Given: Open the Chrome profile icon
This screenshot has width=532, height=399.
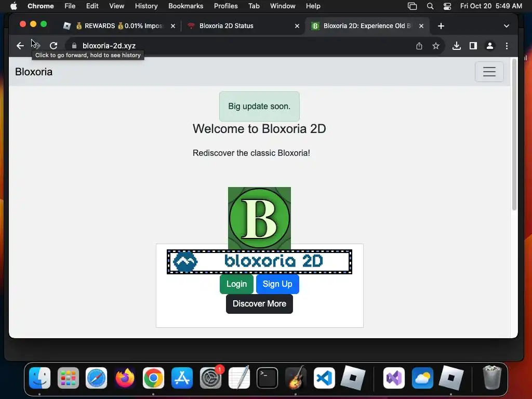Looking at the screenshot, I should click(490, 46).
